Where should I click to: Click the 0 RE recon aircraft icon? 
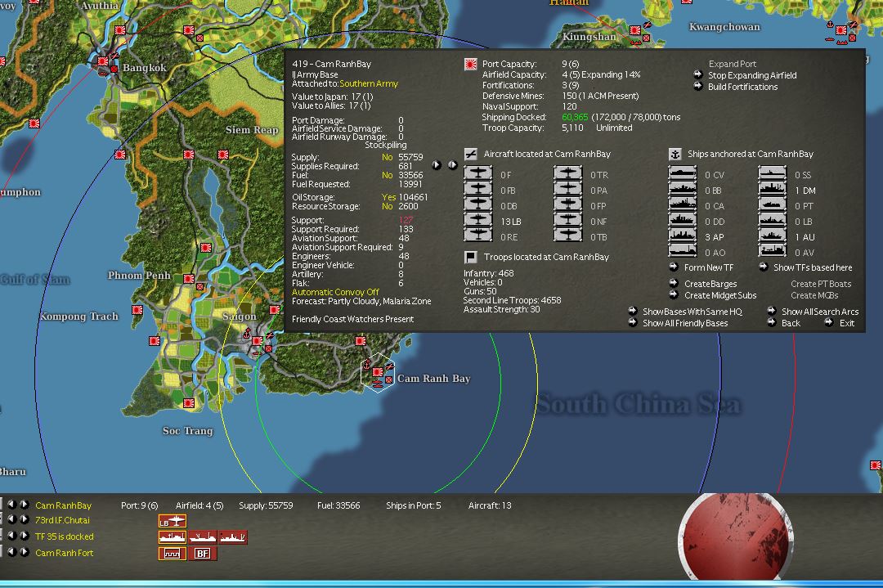pyautogui.click(x=477, y=235)
